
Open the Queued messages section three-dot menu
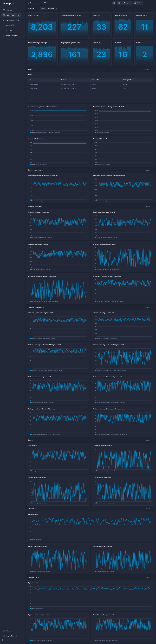[x=152, y=170]
